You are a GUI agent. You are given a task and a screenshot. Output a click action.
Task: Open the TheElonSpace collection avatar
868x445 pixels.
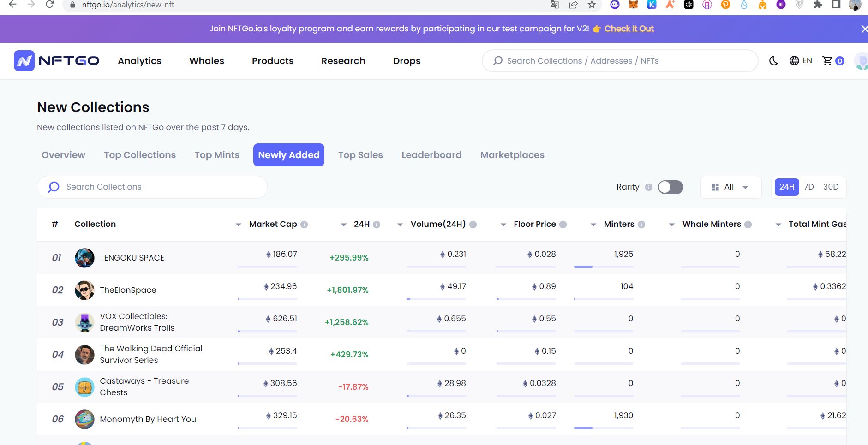[84, 290]
